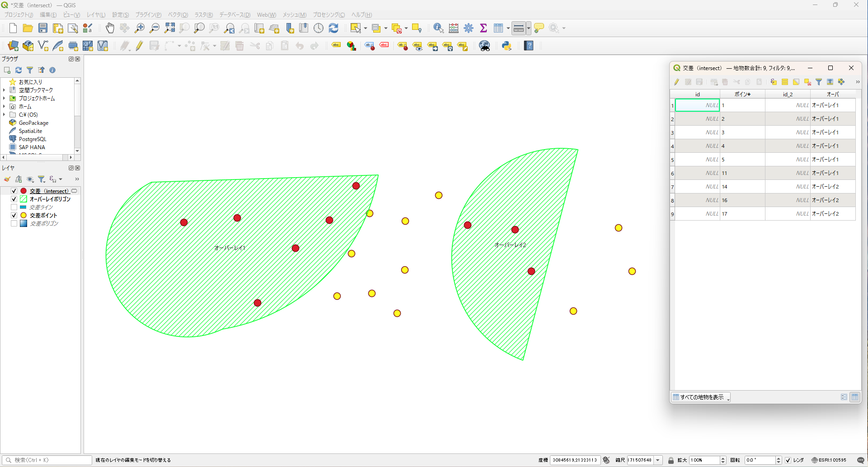
Task: Expand the 空間ブックマーク tree node
Action: point(4,90)
